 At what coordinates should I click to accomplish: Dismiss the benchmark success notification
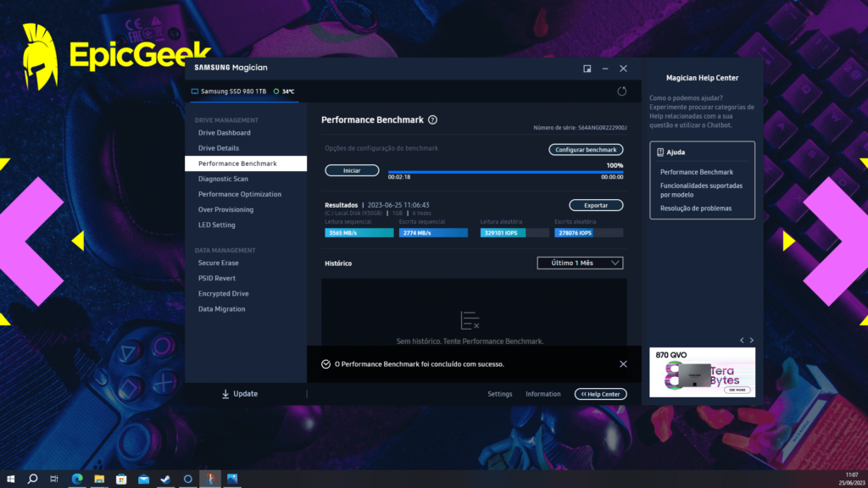click(623, 364)
